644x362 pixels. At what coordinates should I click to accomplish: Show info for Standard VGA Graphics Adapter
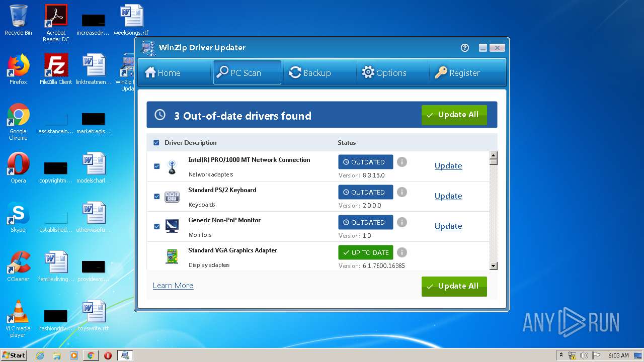(x=401, y=252)
